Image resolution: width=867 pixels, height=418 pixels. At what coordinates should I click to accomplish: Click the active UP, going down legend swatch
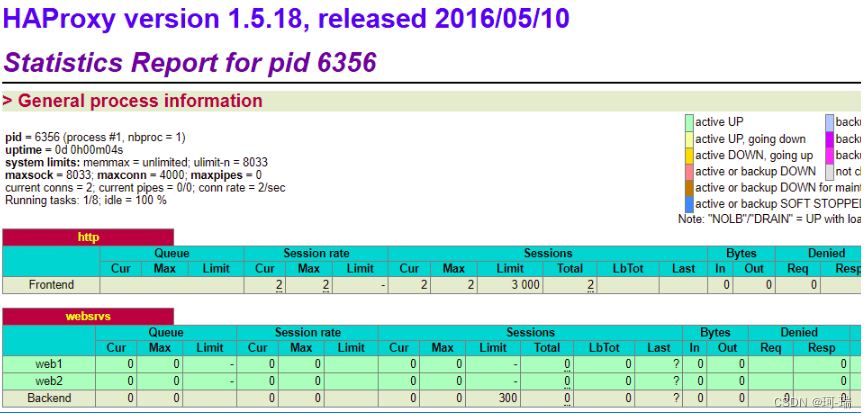point(689,139)
